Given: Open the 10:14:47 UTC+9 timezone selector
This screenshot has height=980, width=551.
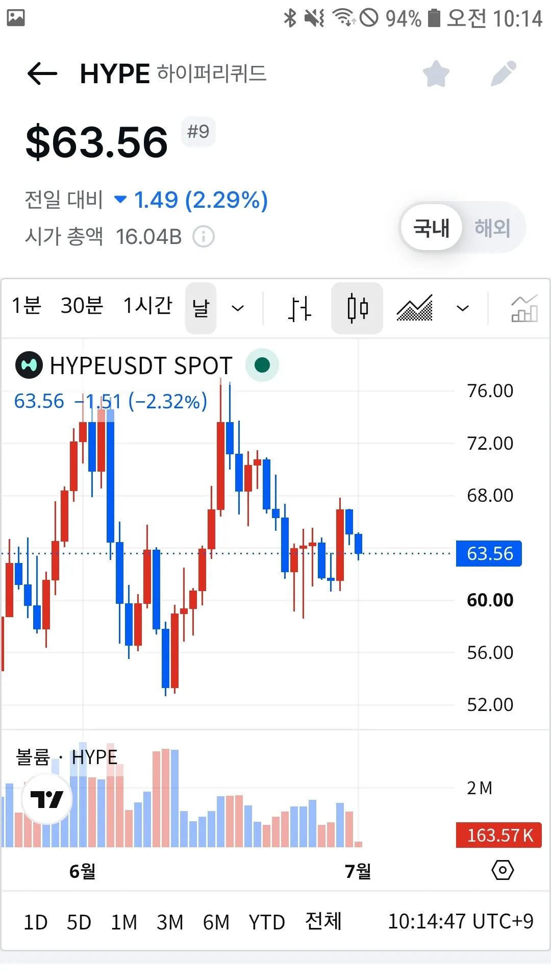Looking at the screenshot, I should click(460, 922).
